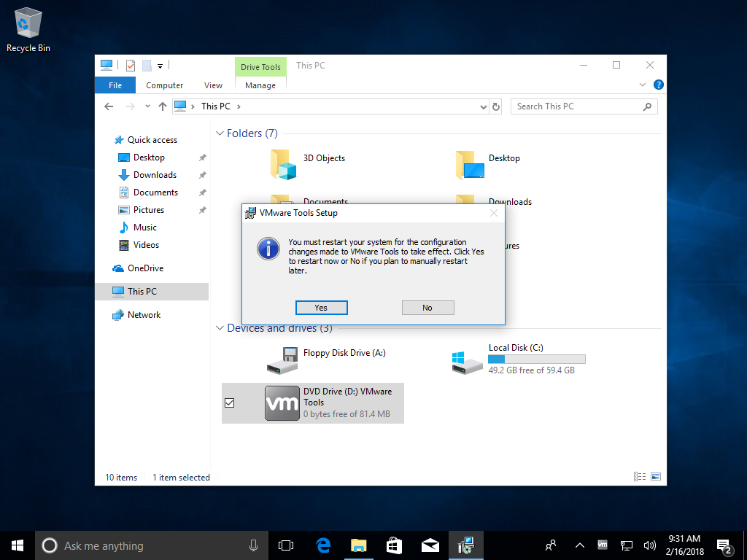The image size is (747, 560).
Task: Go up one folder level
Action: pos(161,106)
